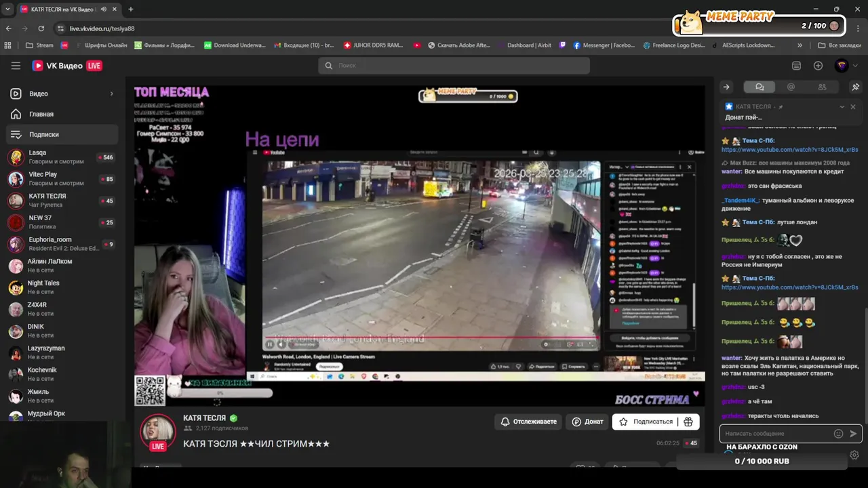The image size is (868, 488).
Task: Click the gift icon beside Подписаться
Action: click(688, 422)
